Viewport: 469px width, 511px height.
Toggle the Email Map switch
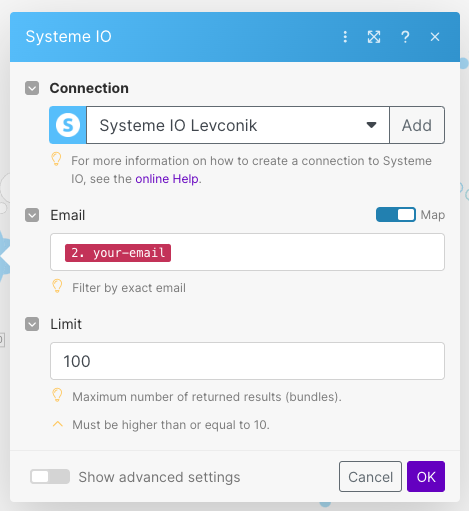pyautogui.click(x=396, y=215)
